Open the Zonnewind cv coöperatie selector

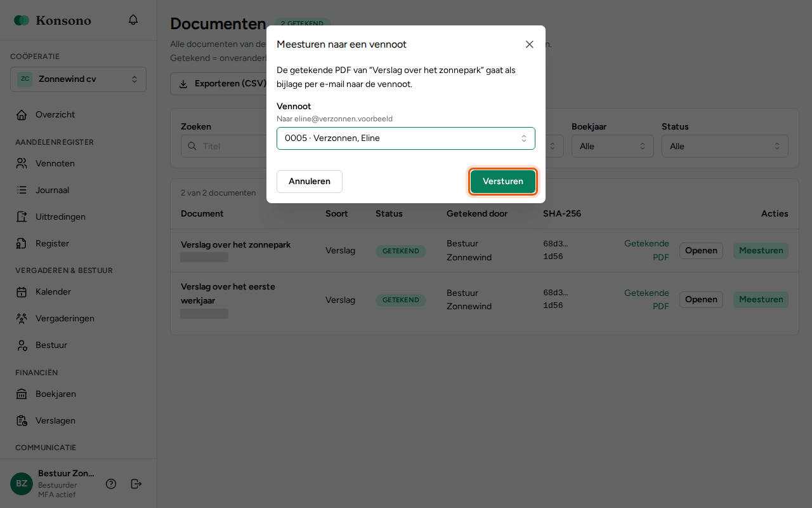pos(78,79)
